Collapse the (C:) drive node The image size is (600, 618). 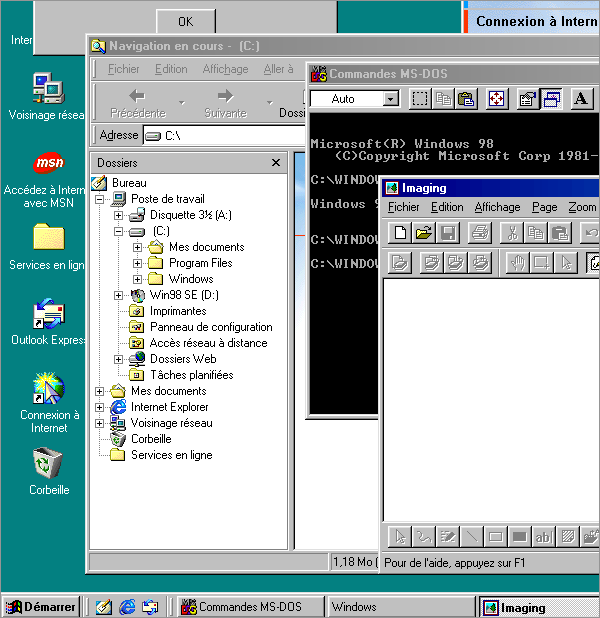tap(118, 231)
